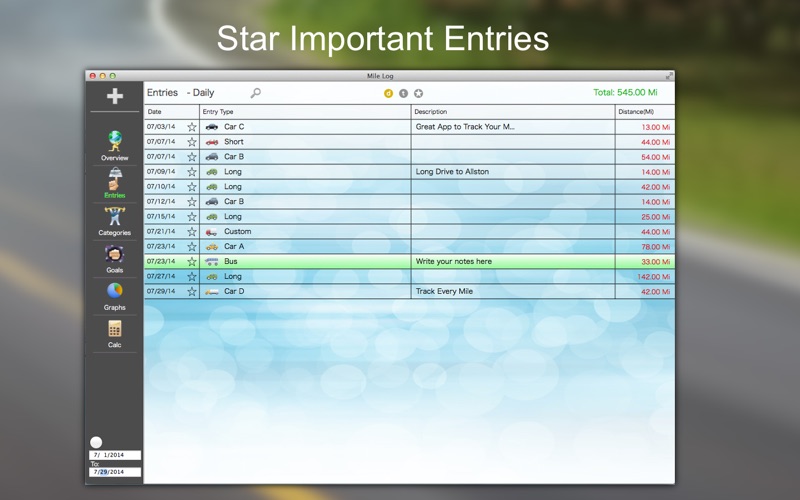Star the 07/27/14 Long entry

[192, 277]
